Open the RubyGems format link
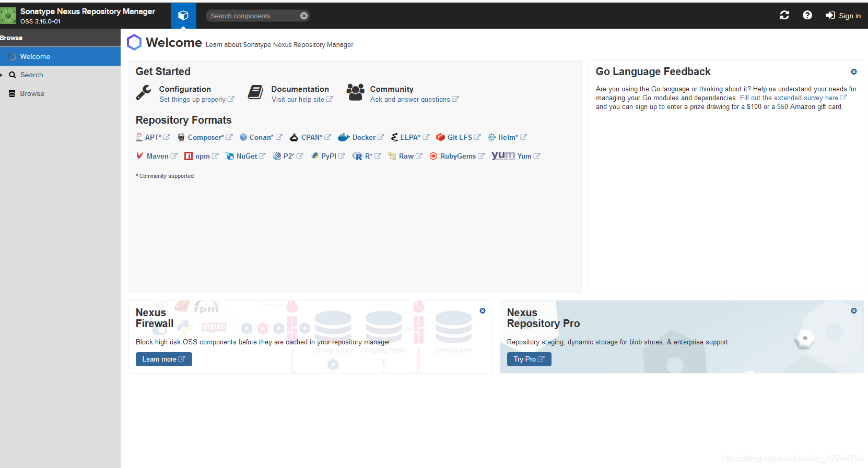 (x=462, y=156)
